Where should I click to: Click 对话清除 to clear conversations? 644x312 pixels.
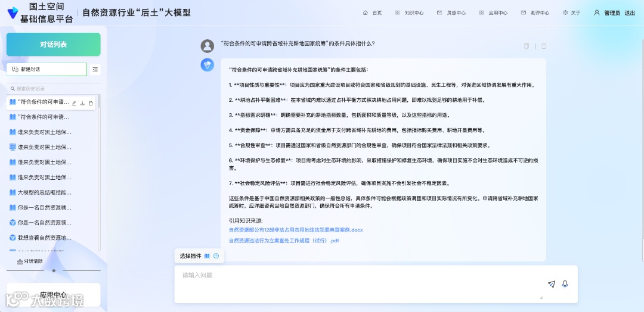(x=30, y=261)
